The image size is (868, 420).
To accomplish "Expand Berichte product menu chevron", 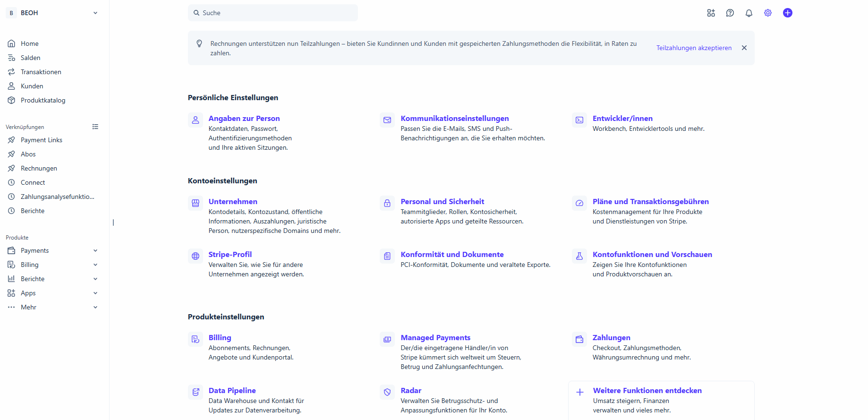I will (x=95, y=279).
